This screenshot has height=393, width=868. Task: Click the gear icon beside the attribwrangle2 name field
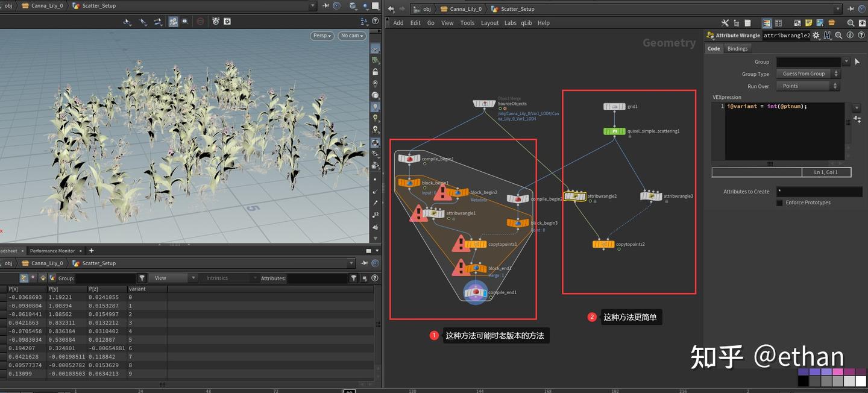pyautogui.click(x=816, y=36)
